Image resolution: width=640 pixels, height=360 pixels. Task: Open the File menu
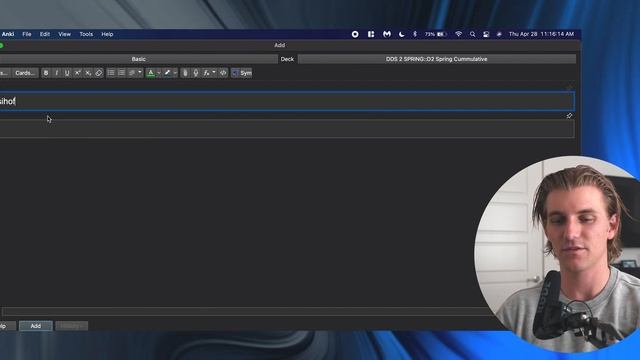(x=27, y=34)
